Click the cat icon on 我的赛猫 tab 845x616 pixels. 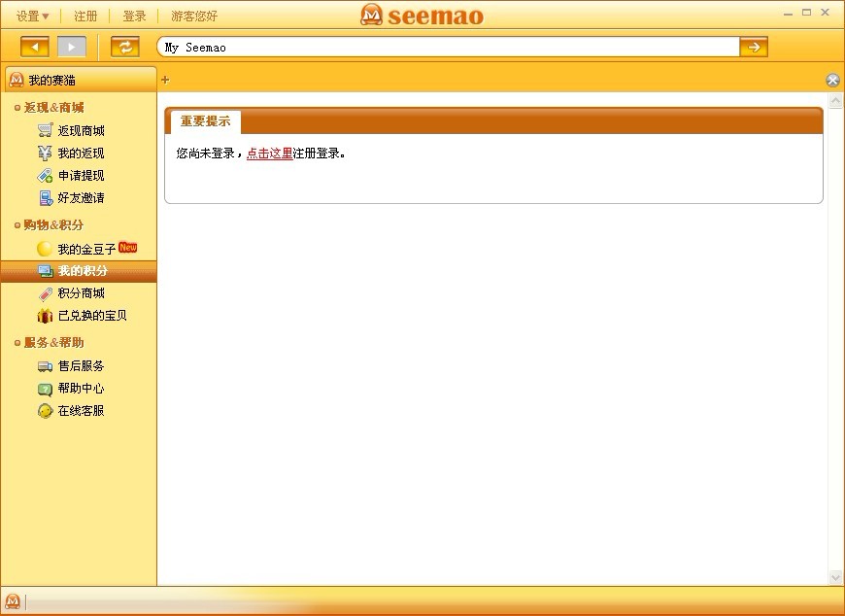[17, 80]
